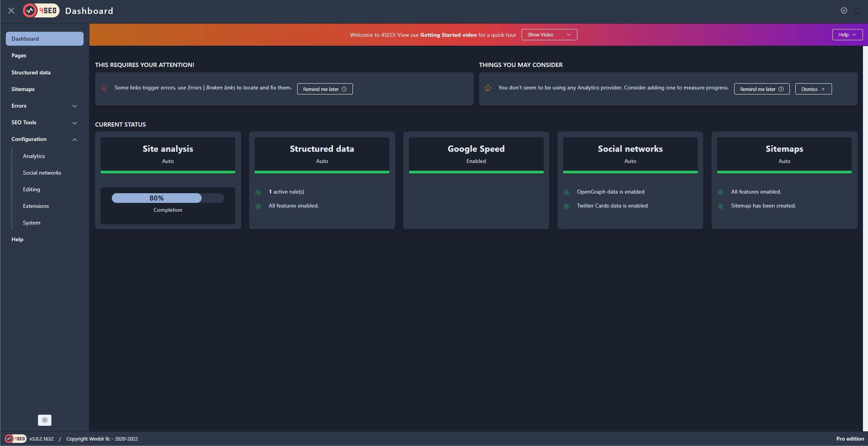Click the 'Completion' label under progress bar

[x=168, y=210]
